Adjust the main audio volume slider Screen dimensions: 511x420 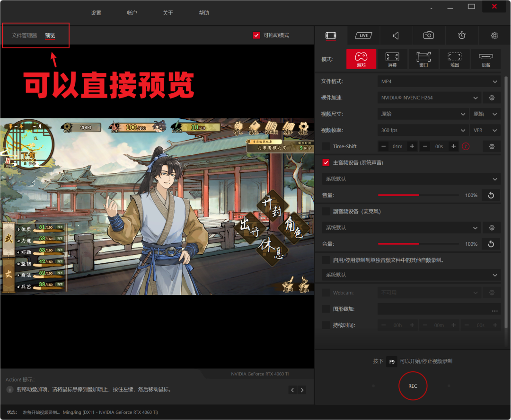pos(418,195)
